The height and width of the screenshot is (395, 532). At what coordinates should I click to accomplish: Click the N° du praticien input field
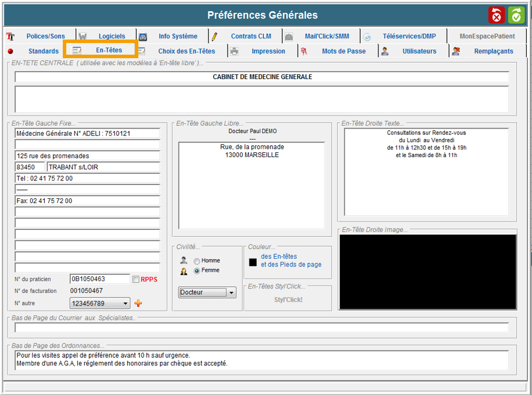coord(99,279)
